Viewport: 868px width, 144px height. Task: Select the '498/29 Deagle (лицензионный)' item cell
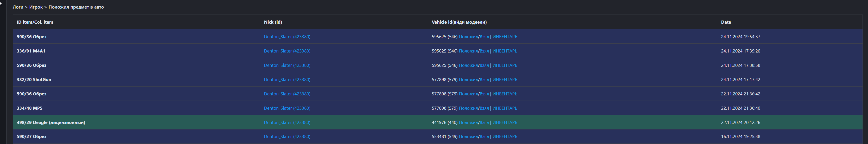tap(51, 122)
